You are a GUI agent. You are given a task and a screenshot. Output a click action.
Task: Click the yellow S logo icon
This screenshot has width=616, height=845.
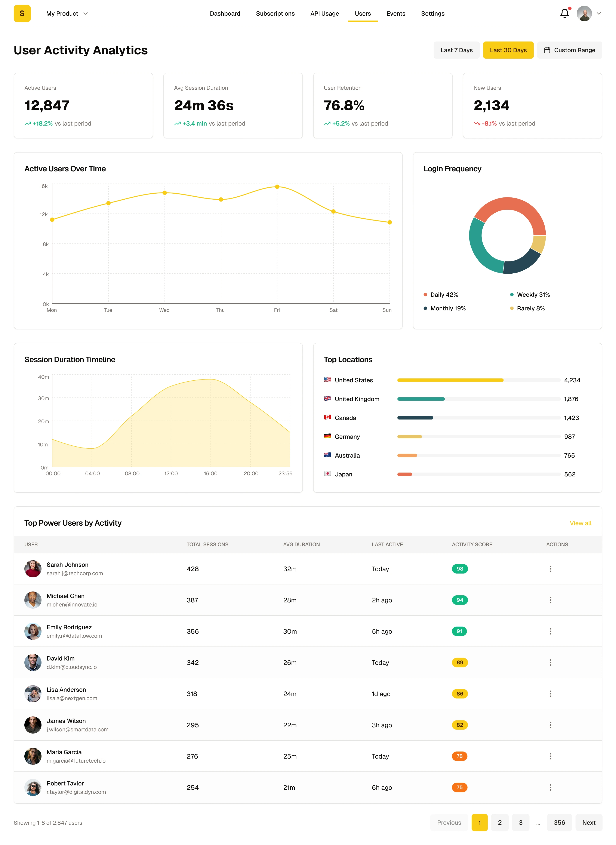(x=22, y=14)
